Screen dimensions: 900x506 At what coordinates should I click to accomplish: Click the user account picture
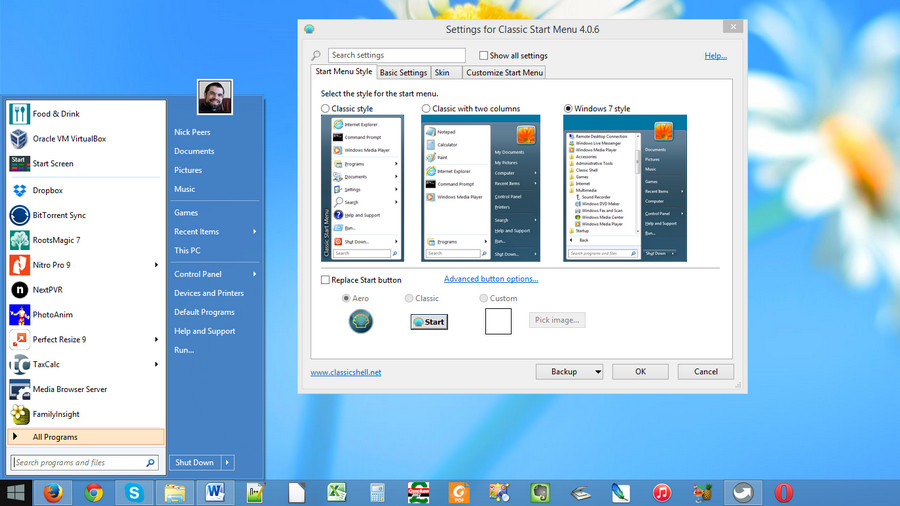pos(215,97)
